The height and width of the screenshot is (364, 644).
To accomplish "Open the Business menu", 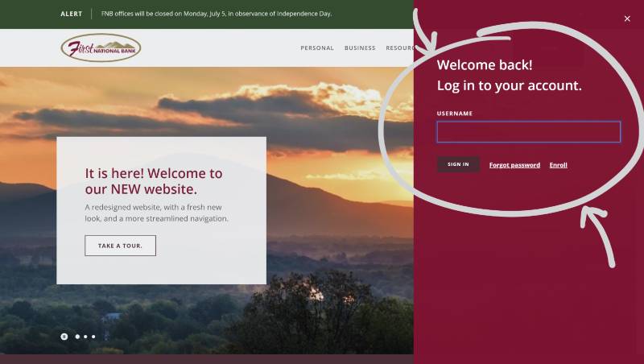I will point(360,48).
